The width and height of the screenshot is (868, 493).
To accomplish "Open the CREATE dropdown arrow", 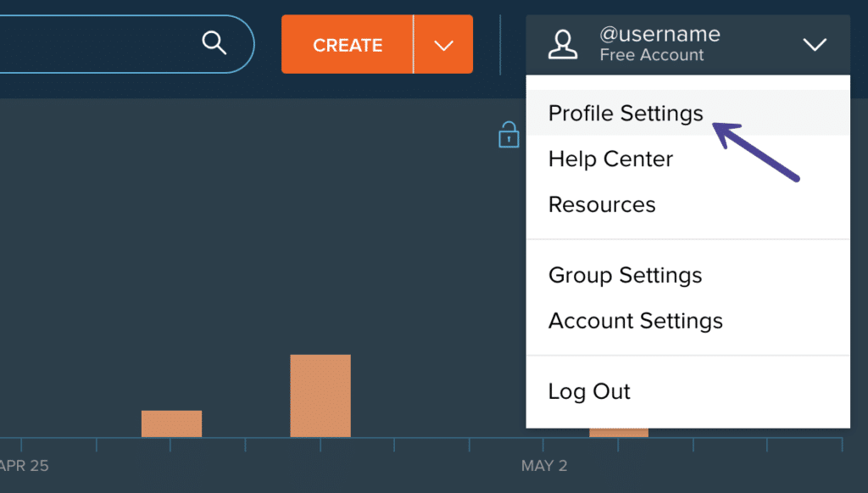I will [443, 44].
